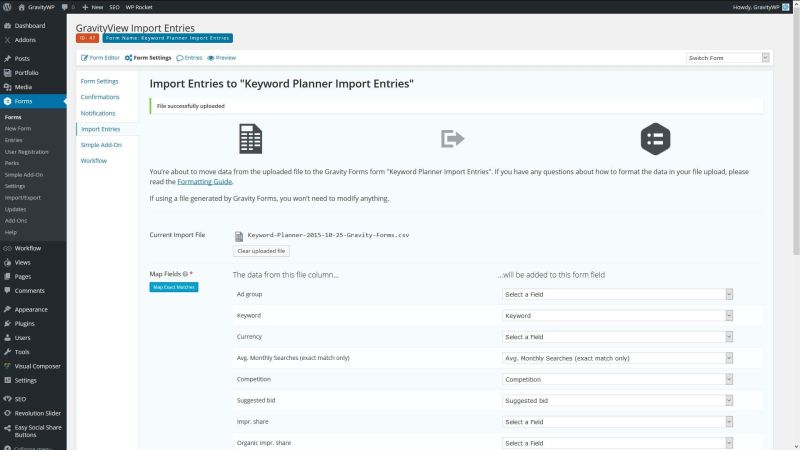Select Simple Add-On in the settings menu
The width and height of the screenshot is (800, 450).
tap(101, 145)
